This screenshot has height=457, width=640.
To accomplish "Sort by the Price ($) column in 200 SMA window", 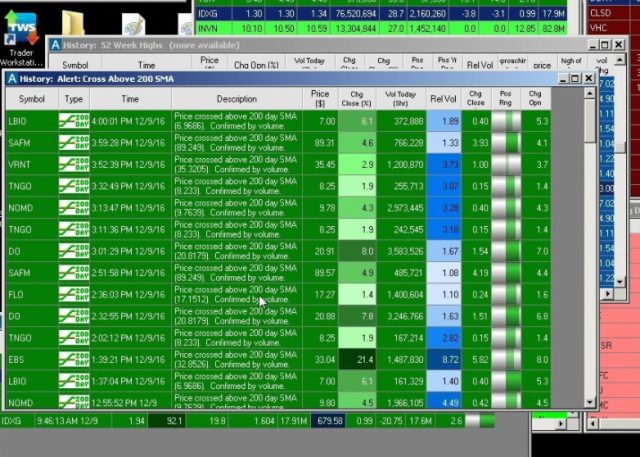I will coord(320,99).
